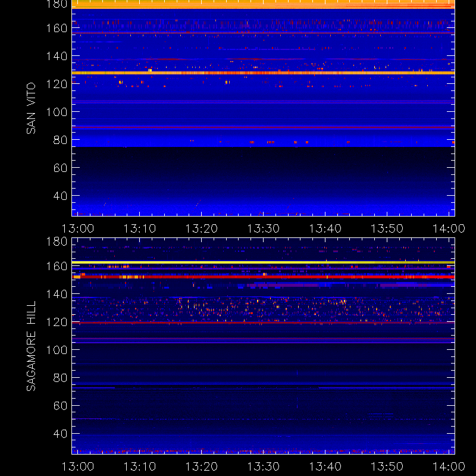
Task: Pick the 160 tick label on Sagamore Hill axis
Action: tap(57, 266)
